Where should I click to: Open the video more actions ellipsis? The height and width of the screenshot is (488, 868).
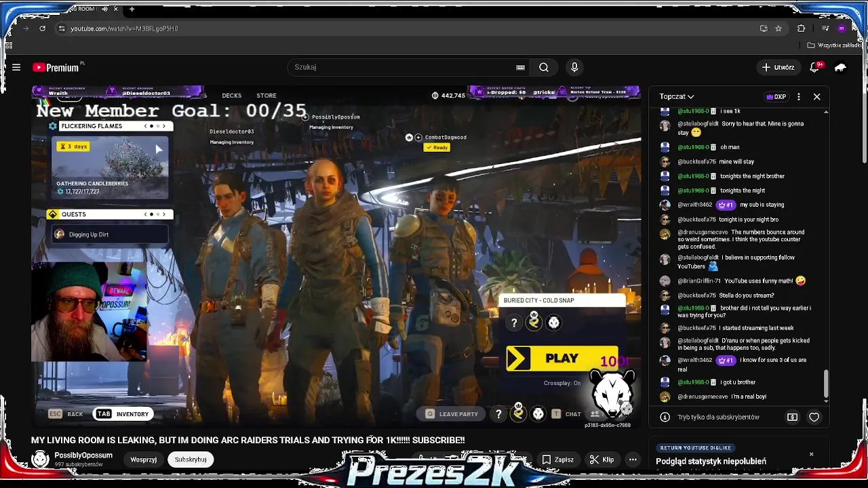pyautogui.click(x=633, y=460)
